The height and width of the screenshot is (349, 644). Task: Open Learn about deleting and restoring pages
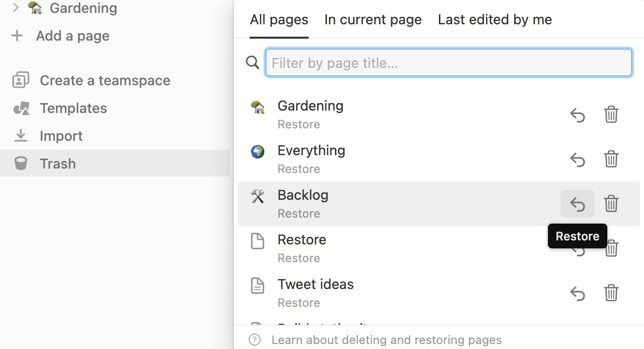[386, 340]
